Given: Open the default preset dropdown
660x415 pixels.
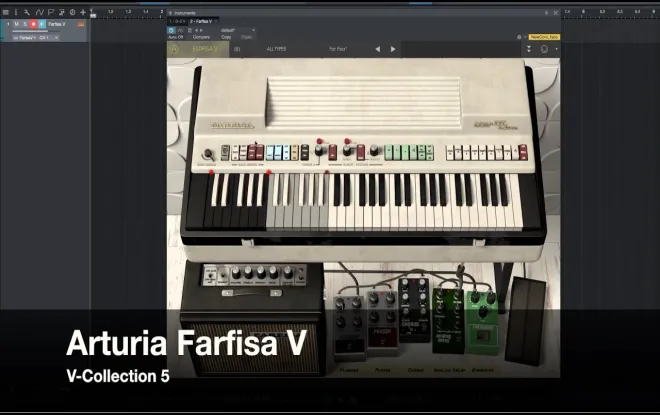Looking at the screenshot, I should point(238,30).
